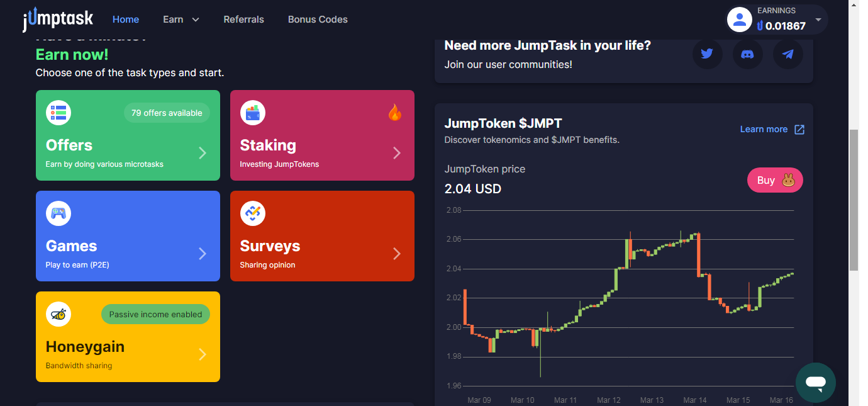Click the user profile avatar icon
The height and width of the screenshot is (406, 868).
tap(740, 20)
